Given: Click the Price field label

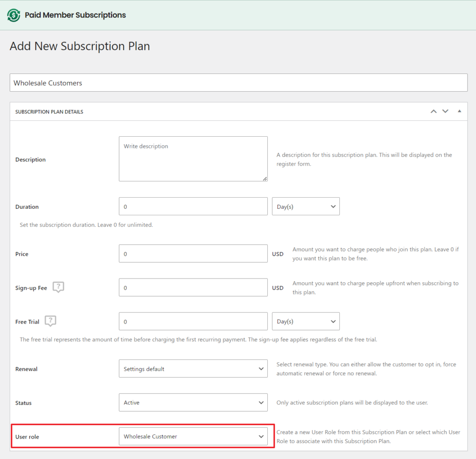Looking at the screenshot, I should tap(22, 254).
